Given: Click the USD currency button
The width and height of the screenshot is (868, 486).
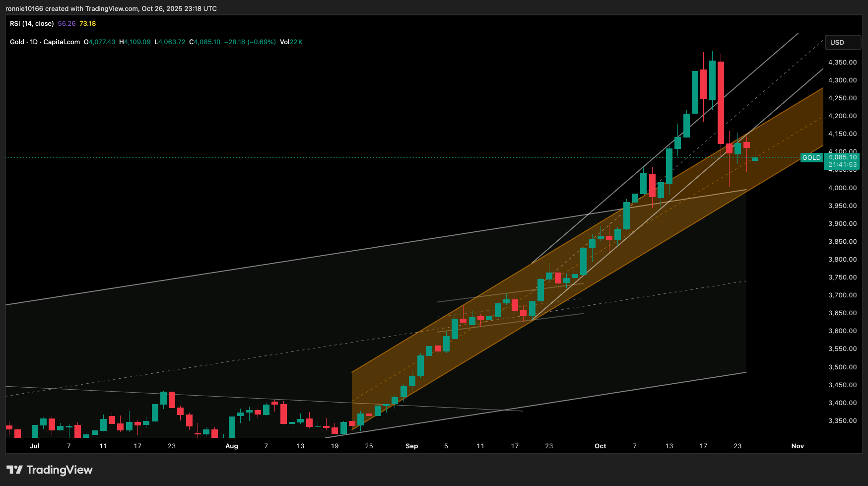Looking at the screenshot, I should coord(842,42).
